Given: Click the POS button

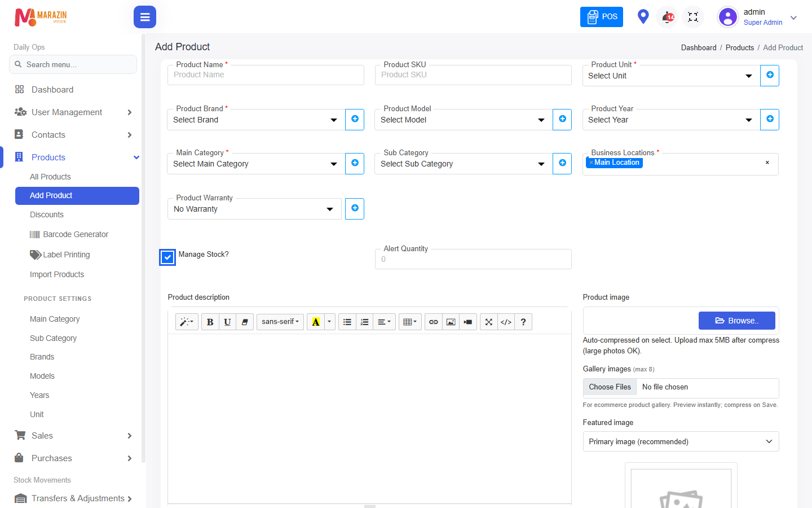Looking at the screenshot, I should coord(602,17).
